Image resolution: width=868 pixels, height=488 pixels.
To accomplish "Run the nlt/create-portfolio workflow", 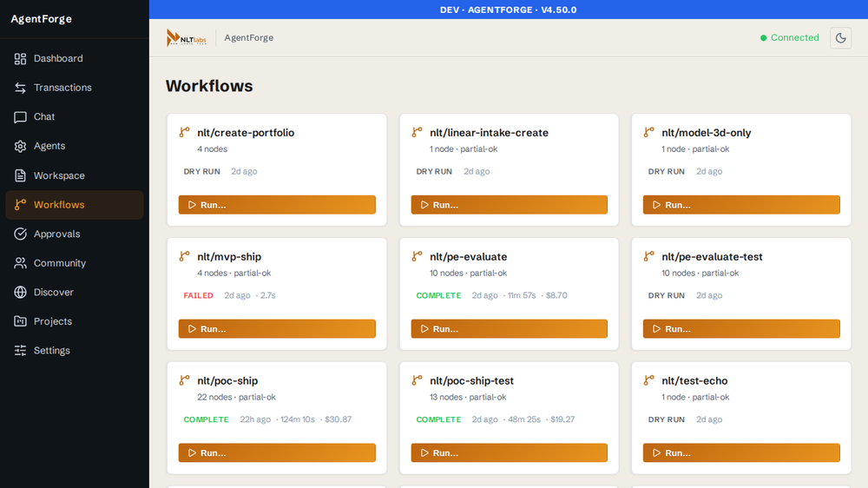I will click(x=277, y=205).
